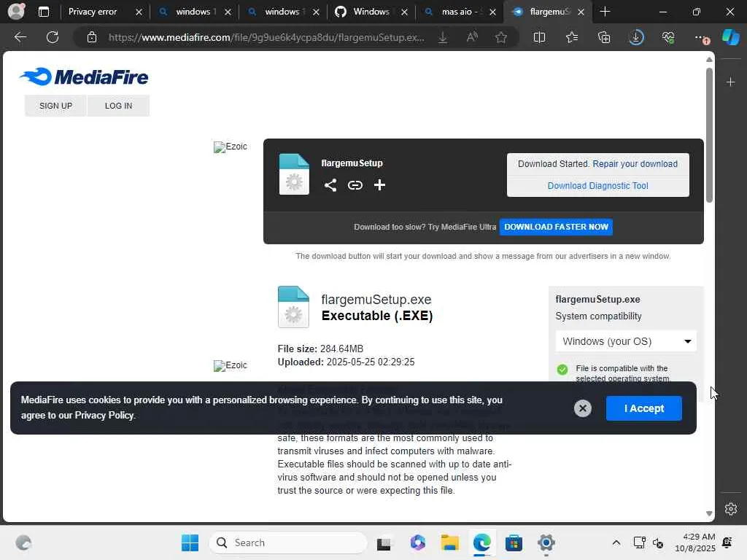Open the Favorites list icon
The image size is (747, 560).
tap(572, 37)
